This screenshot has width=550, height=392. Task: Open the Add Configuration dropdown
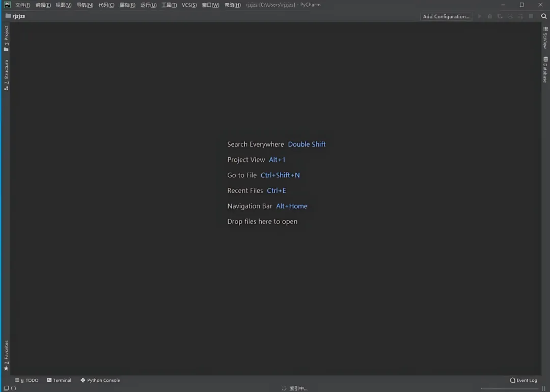coord(446,16)
